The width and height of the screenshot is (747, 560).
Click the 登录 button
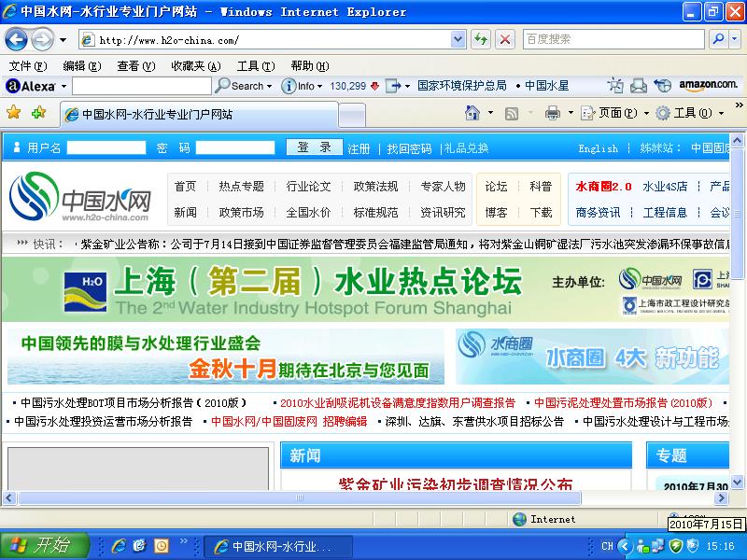(315, 147)
